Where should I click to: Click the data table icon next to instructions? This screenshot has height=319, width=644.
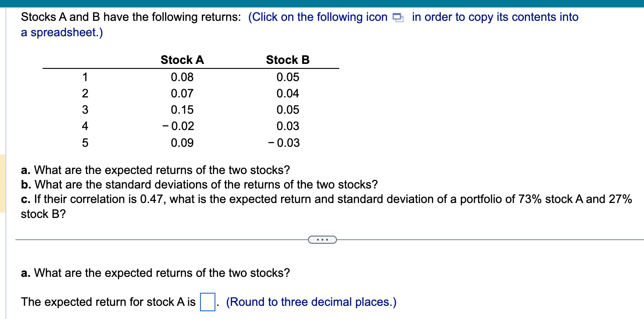(397, 17)
